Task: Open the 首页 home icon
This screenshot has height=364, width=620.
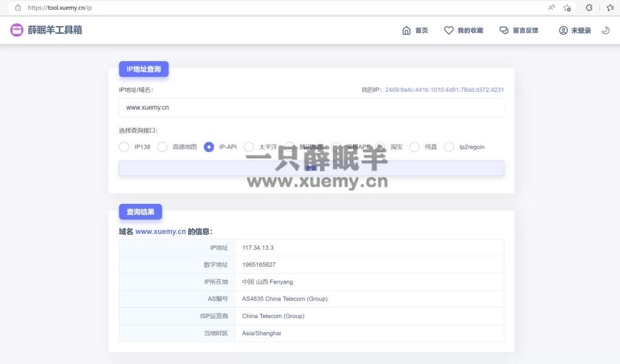Action: click(406, 30)
